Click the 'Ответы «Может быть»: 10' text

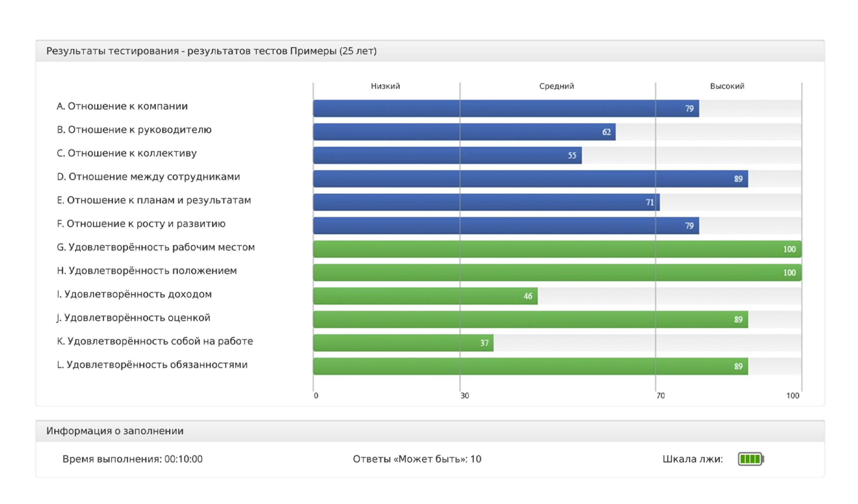(417, 459)
